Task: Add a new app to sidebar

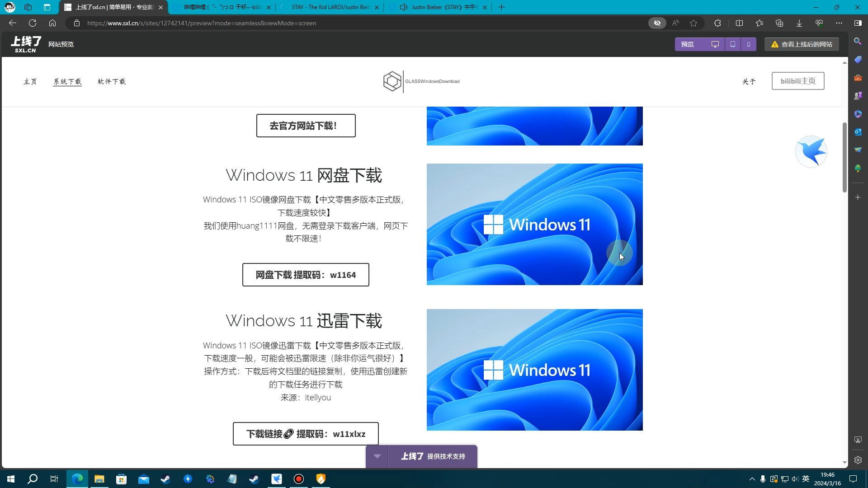Action: coord(858,197)
